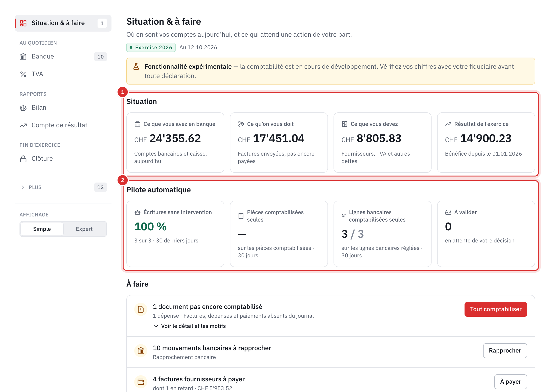The height and width of the screenshot is (392, 550).
Task: Switch display to Expert mode
Action: [84, 229]
